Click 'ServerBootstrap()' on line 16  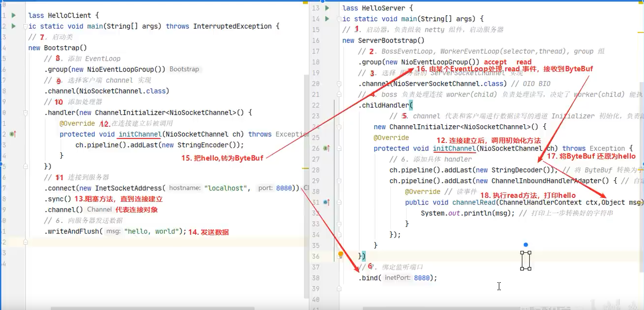(391, 41)
